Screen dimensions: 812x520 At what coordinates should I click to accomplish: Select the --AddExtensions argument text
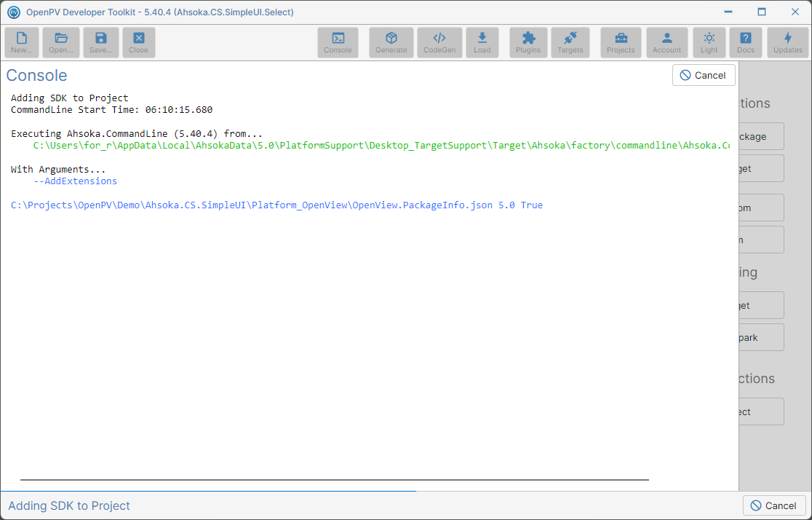tap(75, 181)
